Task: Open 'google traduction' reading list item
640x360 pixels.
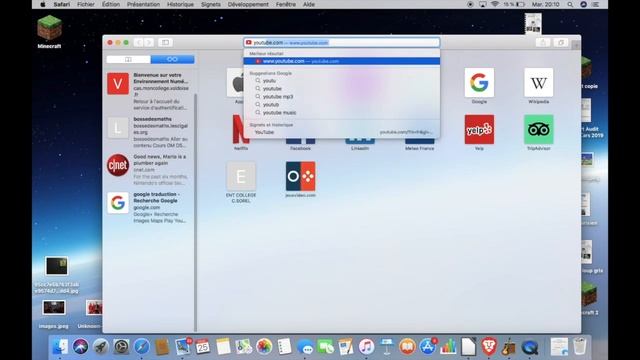Action: pyautogui.click(x=149, y=207)
